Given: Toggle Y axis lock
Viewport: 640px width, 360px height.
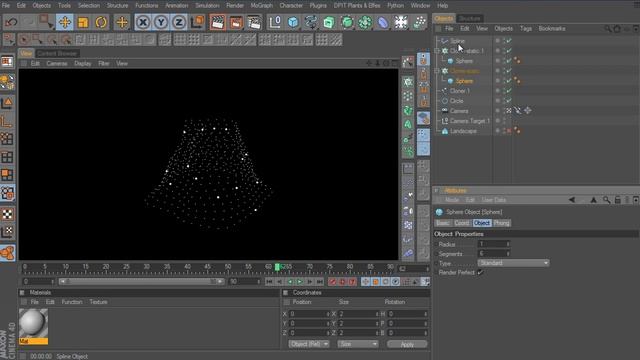Looking at the screenshot, I should [161, 22].
